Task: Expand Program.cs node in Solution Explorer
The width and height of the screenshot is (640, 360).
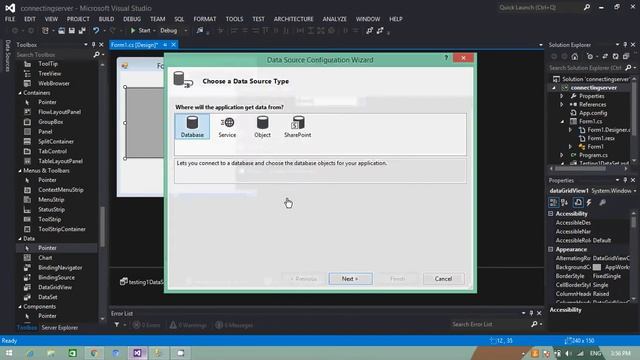Action: click(562, 155)
